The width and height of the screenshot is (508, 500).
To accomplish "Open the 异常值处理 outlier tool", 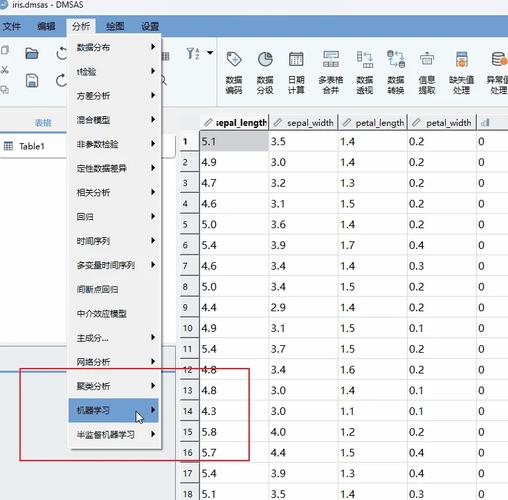I will click(497, 73).
